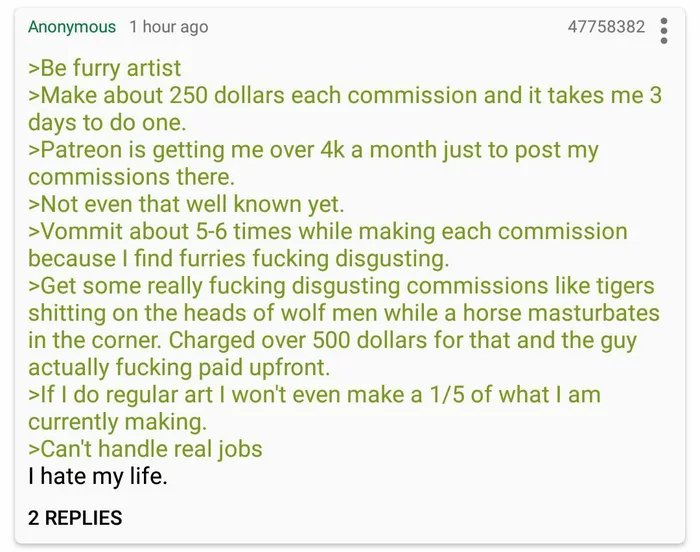Click the 'currently making.' line
700x552 pixels.
pyautogui.click(x=117, y=422)
